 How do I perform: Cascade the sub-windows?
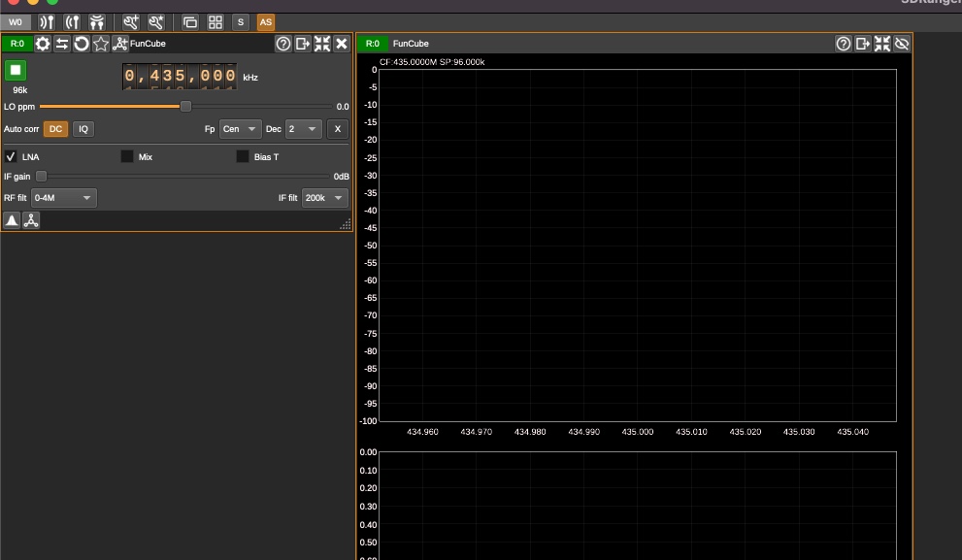(190, 22)
